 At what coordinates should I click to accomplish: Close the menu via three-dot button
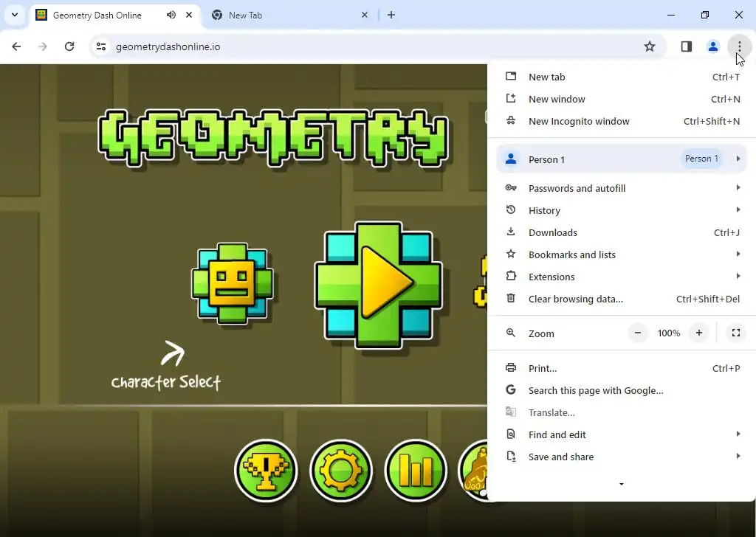pos(739,46)
